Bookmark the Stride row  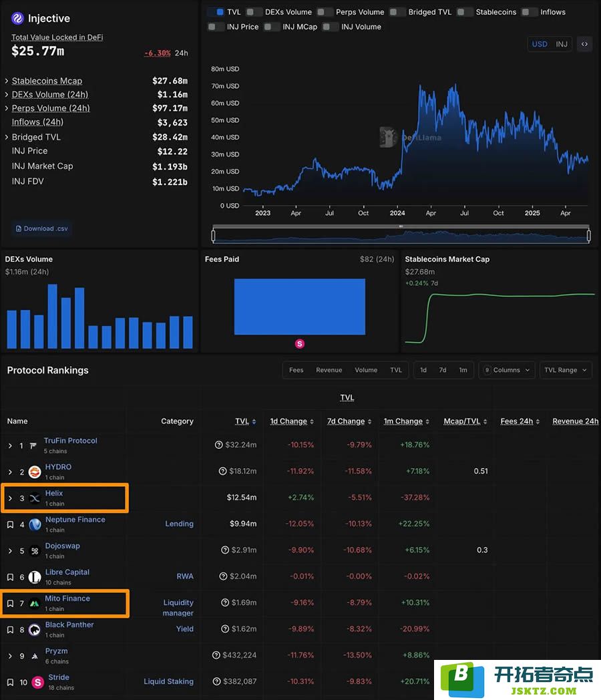(10, 682)
